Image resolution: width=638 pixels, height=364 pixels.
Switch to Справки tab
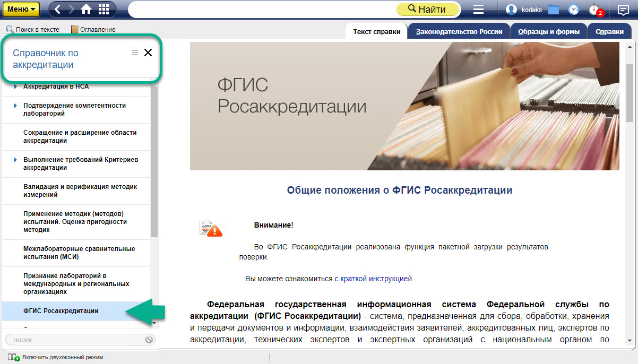click(609, 31)
